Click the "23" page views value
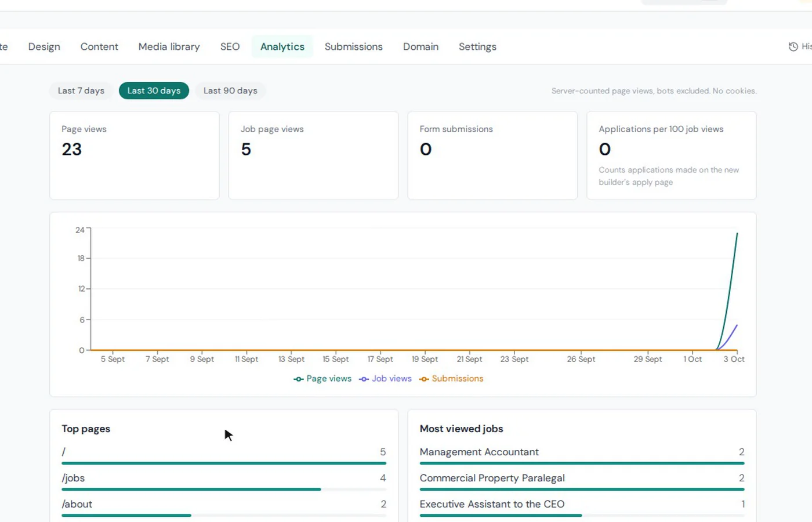 [x=72, y=150]
